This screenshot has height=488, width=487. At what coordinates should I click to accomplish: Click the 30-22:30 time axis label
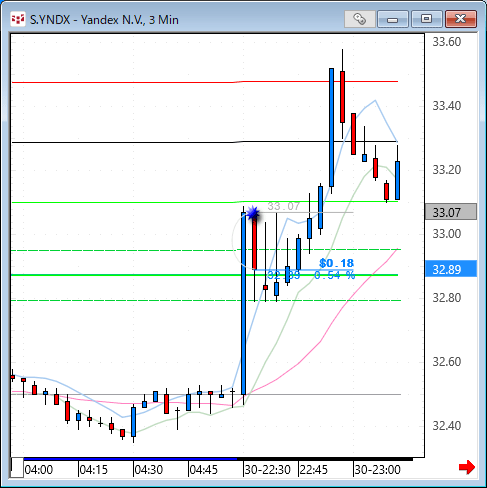pyautogui.click(x=268, y=470)
